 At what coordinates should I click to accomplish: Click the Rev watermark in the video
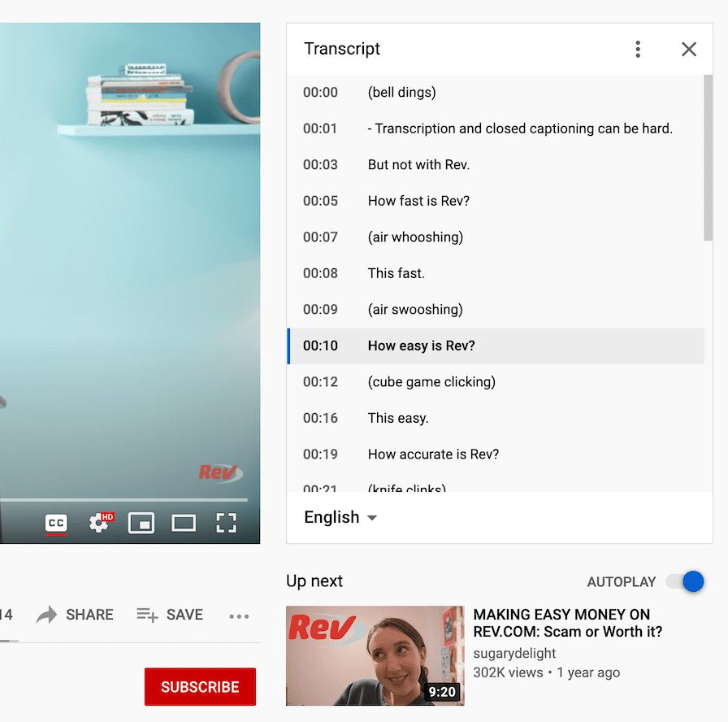click(x=220, y=473)
